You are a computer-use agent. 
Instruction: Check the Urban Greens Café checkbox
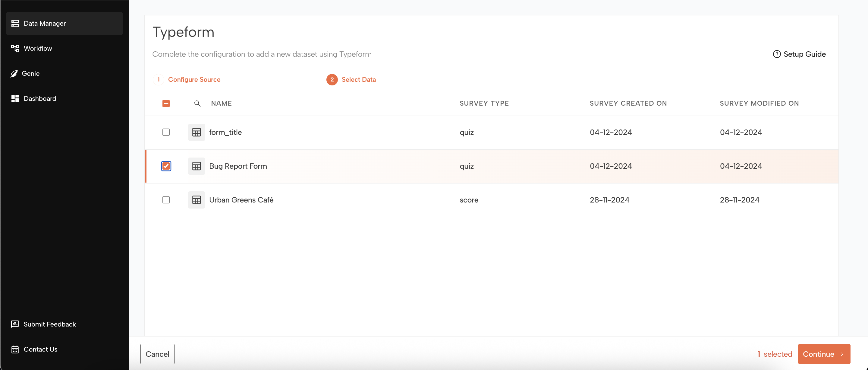[x=166, y=200]
